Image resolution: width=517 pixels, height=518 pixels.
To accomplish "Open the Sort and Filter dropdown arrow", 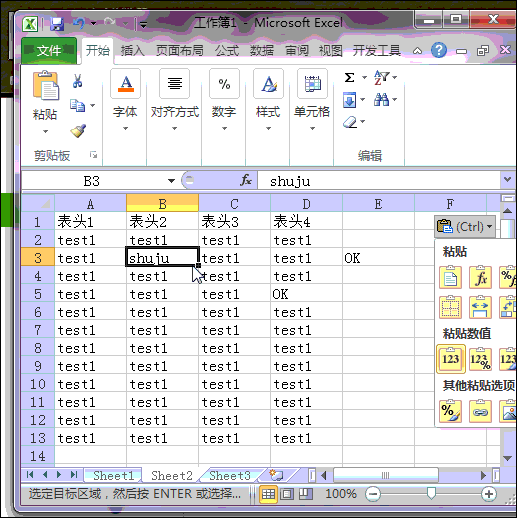I will tap(395, 77).
